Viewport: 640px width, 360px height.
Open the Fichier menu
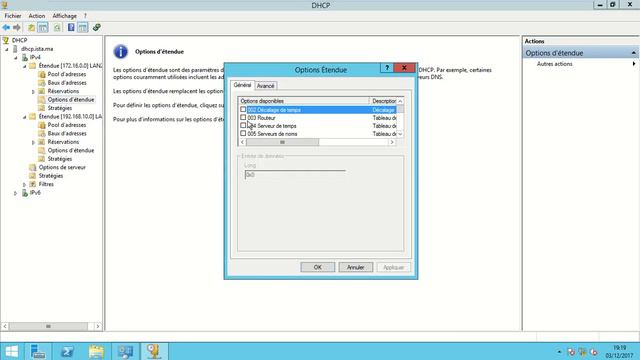(x=13, y=16)
